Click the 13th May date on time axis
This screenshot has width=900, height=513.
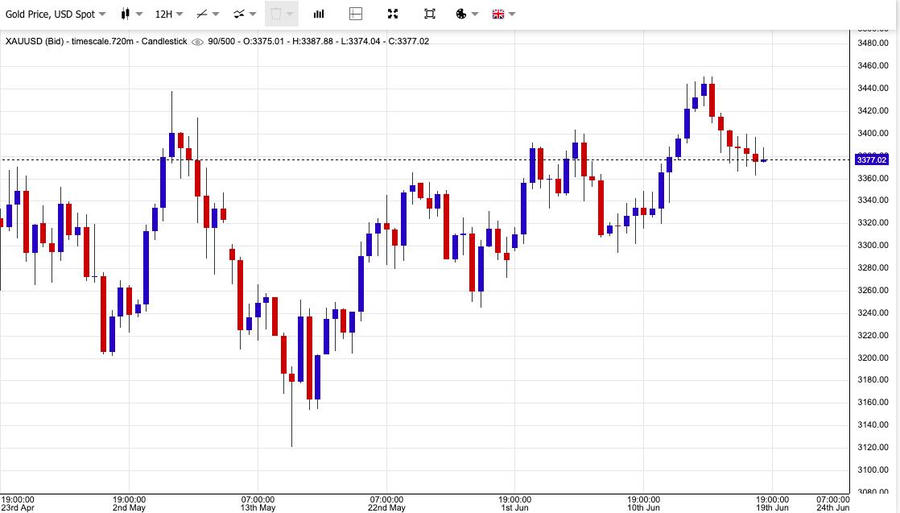(x=258, y=507)
